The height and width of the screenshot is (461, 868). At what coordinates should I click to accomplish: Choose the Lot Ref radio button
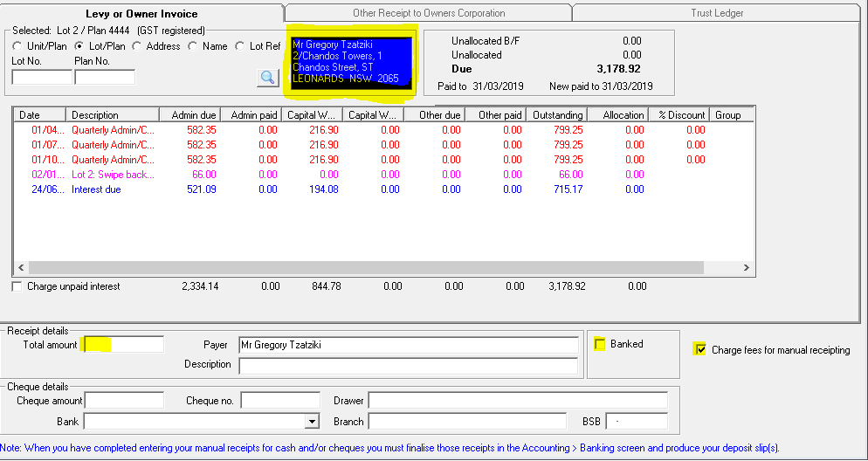click(x=241, y=46)
